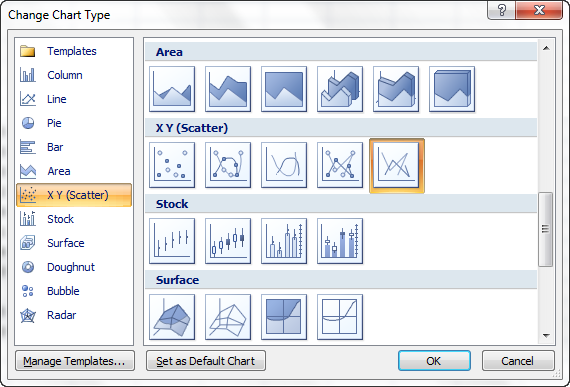Select the 3-D Surface chart icon
Viewport: 570px width, 387px height.
[x=172, y=317]
